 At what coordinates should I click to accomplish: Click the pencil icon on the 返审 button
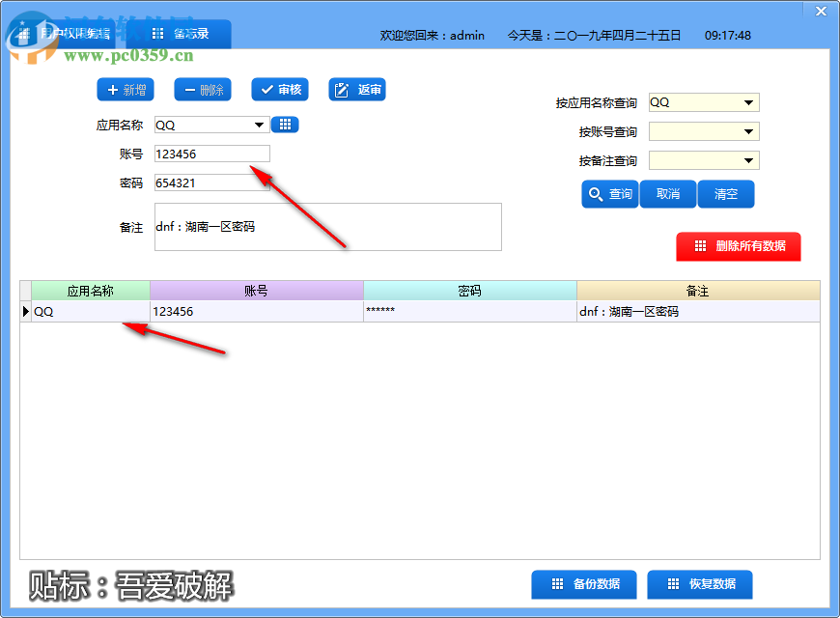coord(340,89)
